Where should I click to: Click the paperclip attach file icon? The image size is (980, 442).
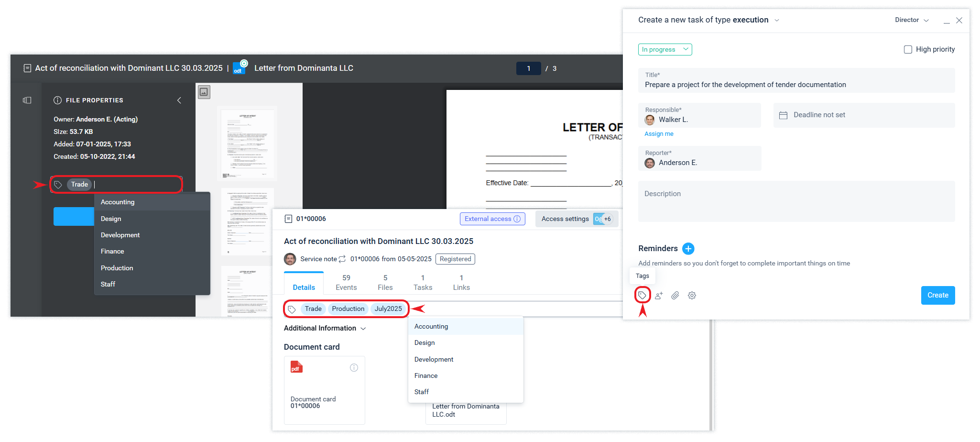tap(675, 296)
